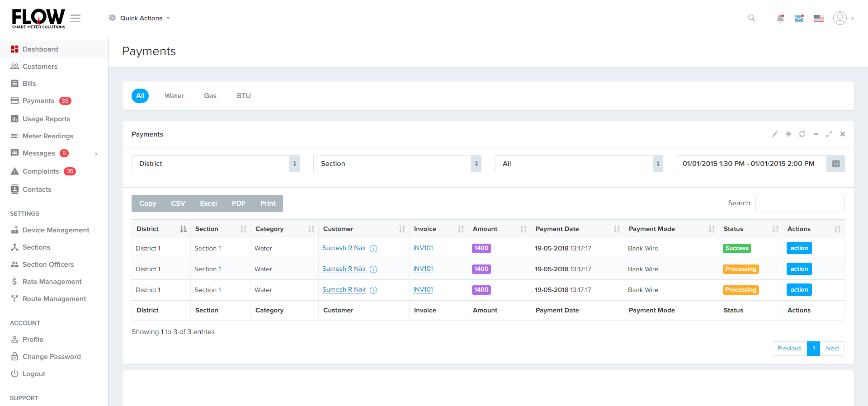868x406 pixels.
Task: Export table using the Excel button
Action: click(x=208, y=203)
